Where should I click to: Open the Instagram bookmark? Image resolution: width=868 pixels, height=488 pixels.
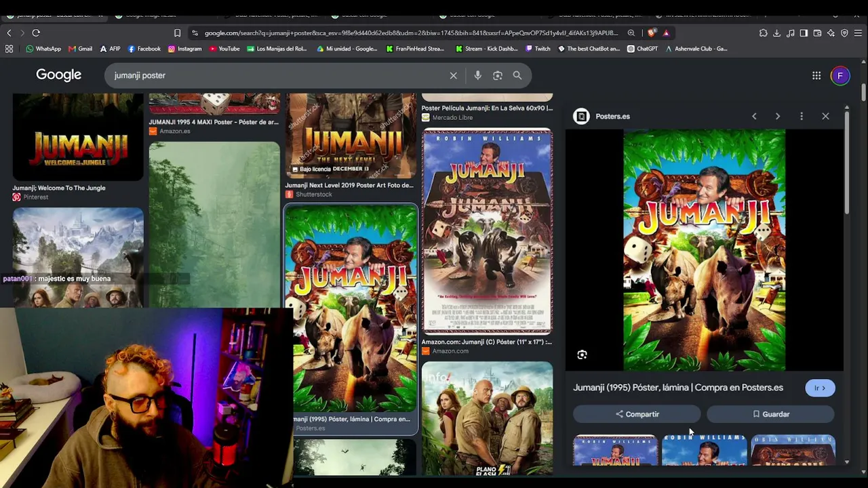coord(185,49)
